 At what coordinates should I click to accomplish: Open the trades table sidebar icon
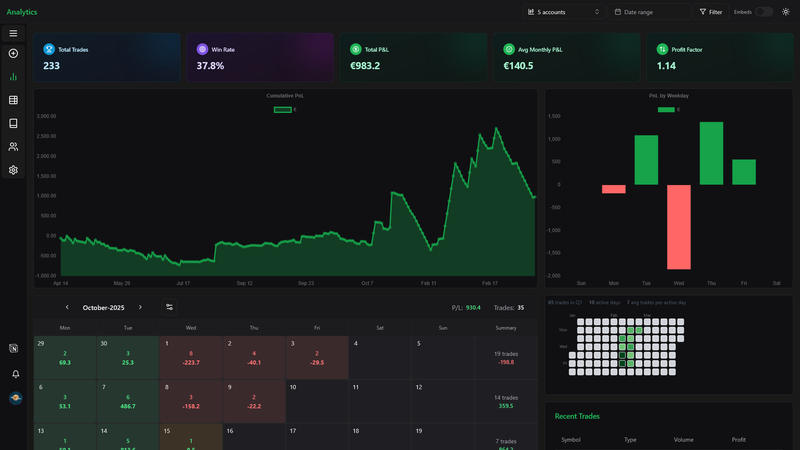(x=13, y=100)
